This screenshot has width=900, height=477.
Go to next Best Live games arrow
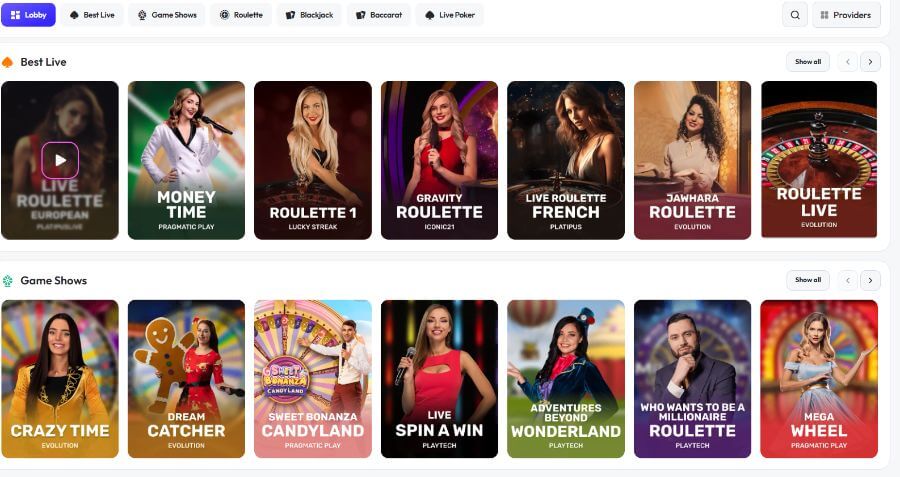[870, 61]
